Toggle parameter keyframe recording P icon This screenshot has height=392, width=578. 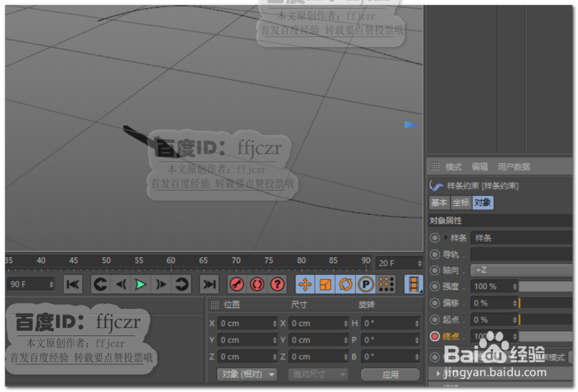tap(366, 284)
